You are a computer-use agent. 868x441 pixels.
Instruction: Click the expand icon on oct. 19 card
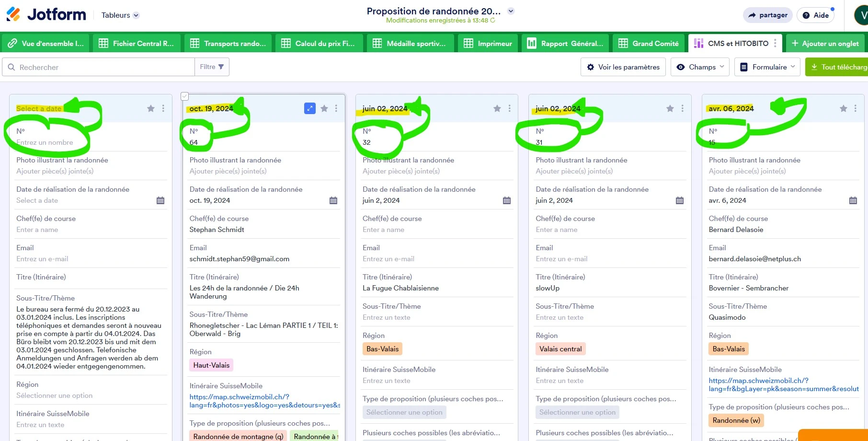(x=310, y=108)
